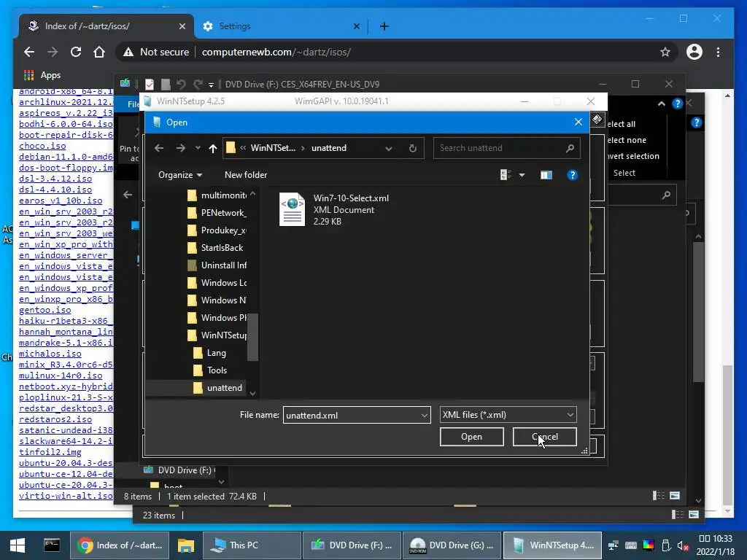
Task: Select the Tools folder in tree
Action: tap(210, 370)
